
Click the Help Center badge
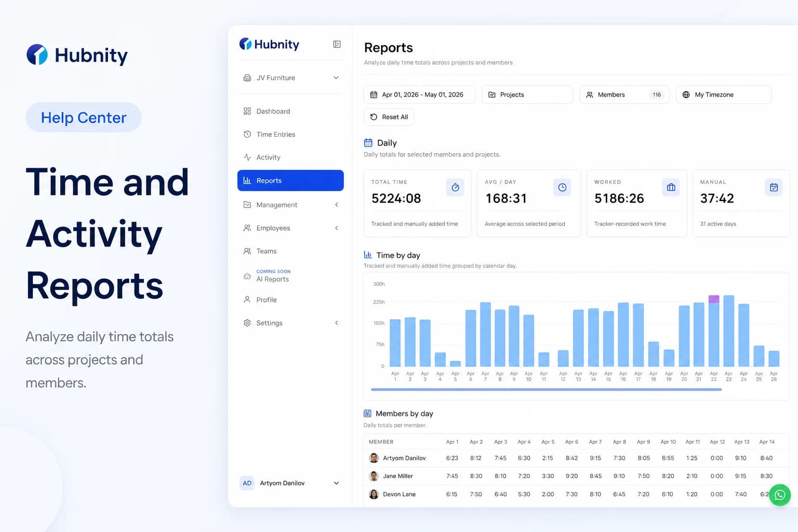pyautogui.click(x=84, y=117)
